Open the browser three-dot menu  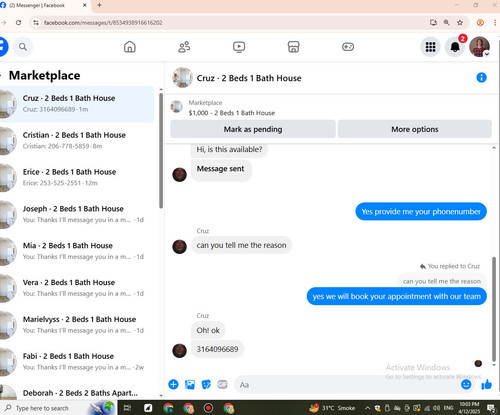495,23
